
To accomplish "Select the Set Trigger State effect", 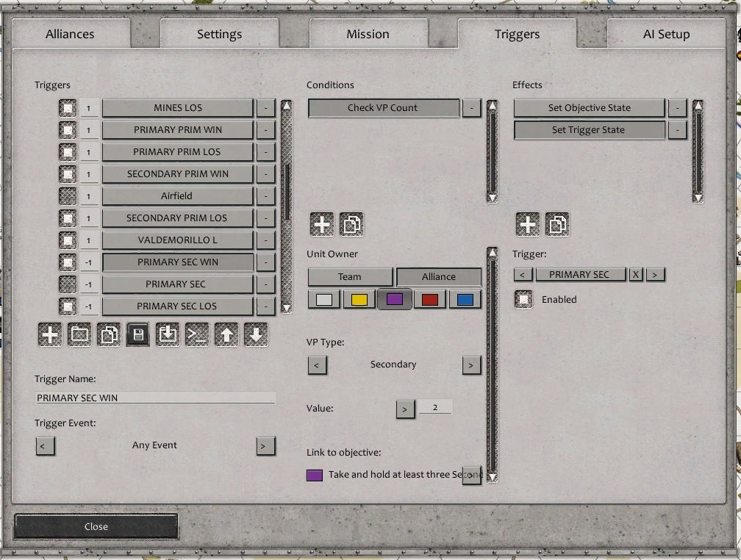I will point(590,130).
